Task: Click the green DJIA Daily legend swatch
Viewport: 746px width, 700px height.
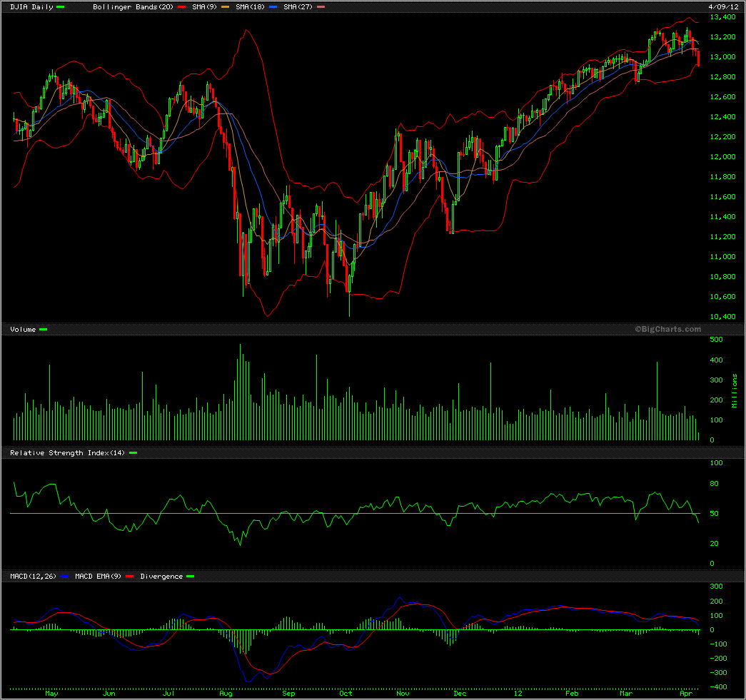Action: 60,6
